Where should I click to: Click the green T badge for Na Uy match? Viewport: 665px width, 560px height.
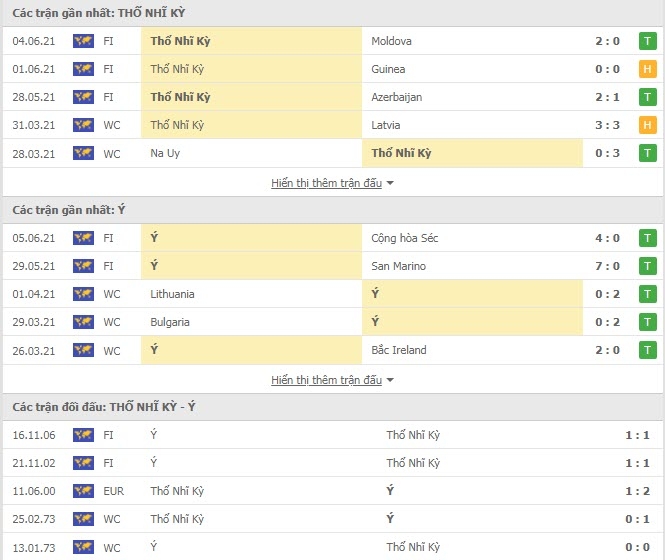[x=647, y=153]
